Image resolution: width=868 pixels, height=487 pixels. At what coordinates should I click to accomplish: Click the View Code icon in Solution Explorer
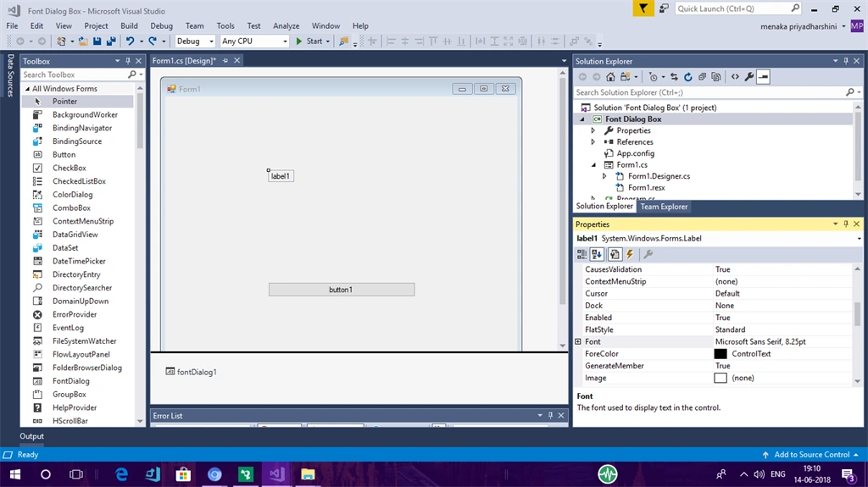click(x=735, y=77)
